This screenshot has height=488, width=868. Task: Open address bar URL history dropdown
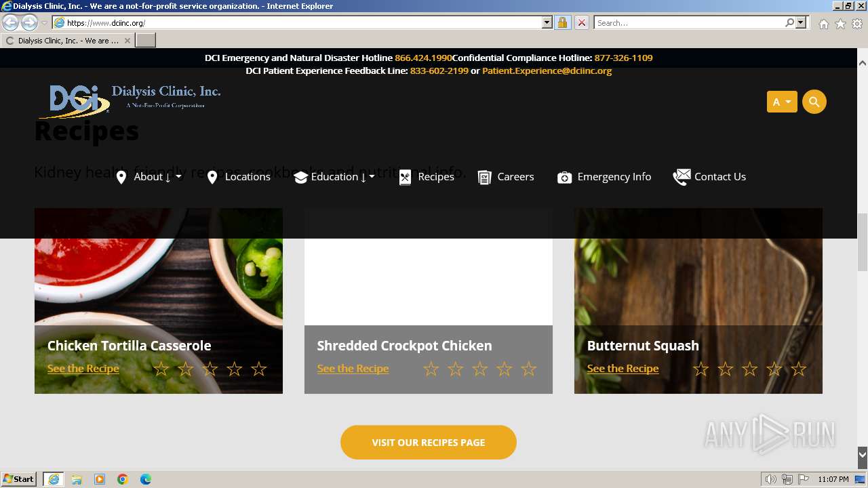[547, 23]
